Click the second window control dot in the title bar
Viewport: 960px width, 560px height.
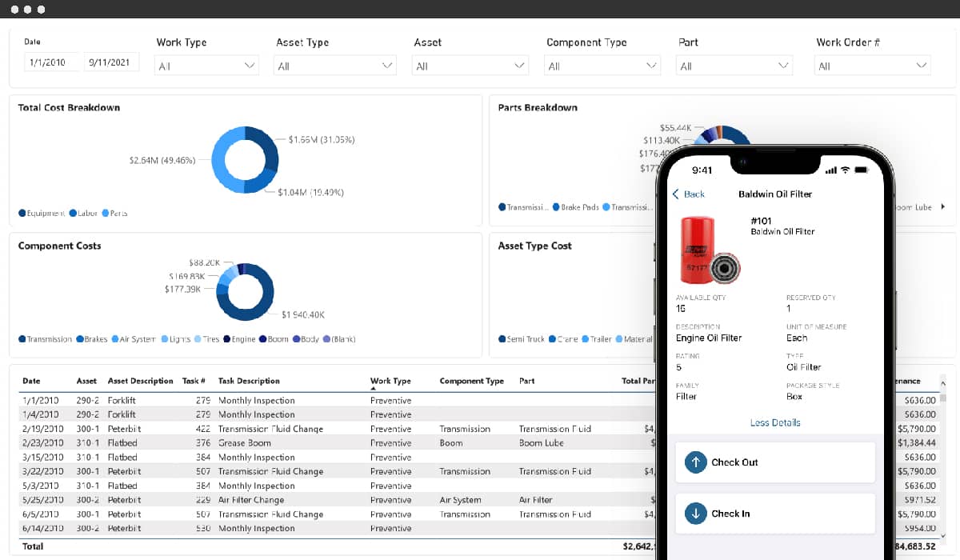pyautogui.click(x=27, y=9)
